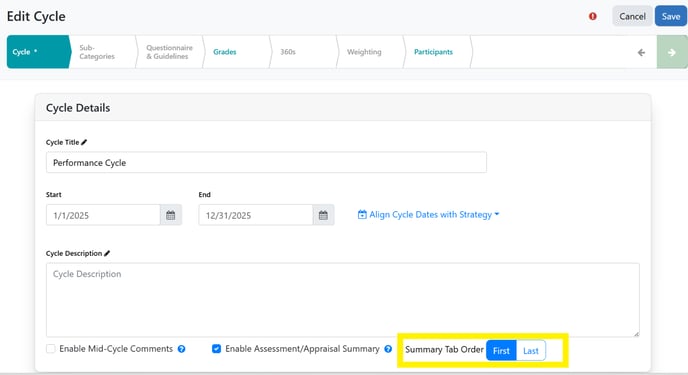Screen dimensions: 688x375
Task: Click into the Cycle Description text area
Action: coord(343,300)
